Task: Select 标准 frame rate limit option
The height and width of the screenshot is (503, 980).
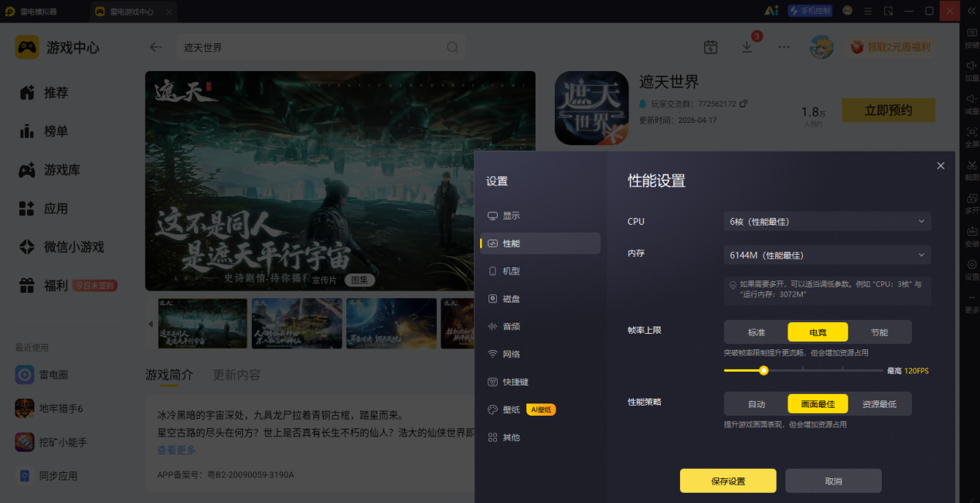Action: tap(756, 332)
